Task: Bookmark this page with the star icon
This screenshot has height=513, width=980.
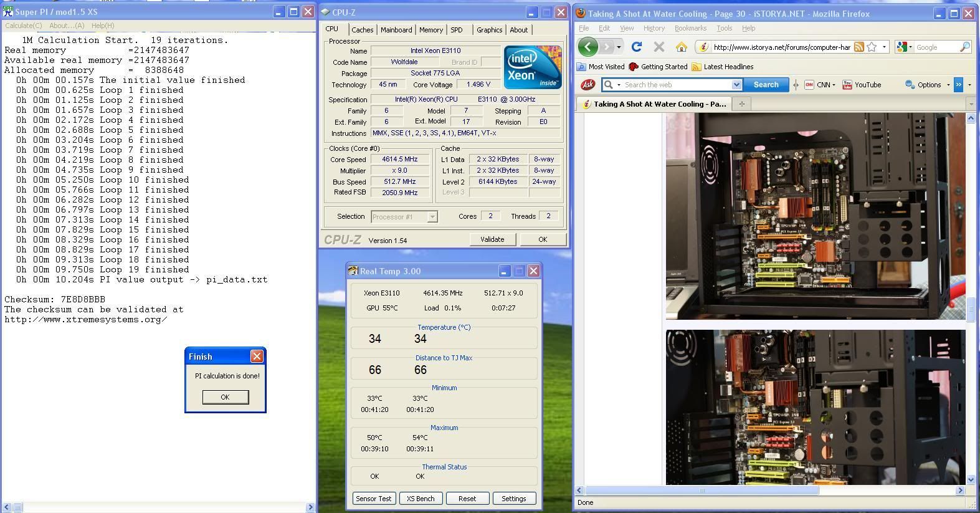Action: [872, 47]
